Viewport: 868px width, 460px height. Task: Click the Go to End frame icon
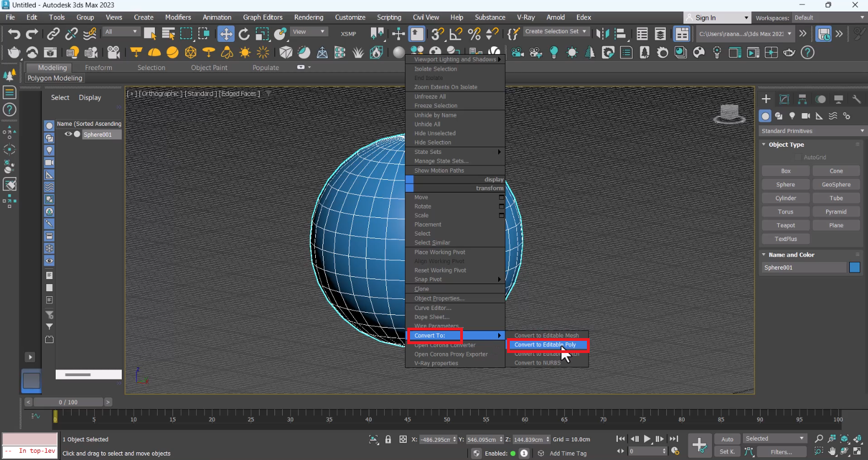[x=673, y=439]
